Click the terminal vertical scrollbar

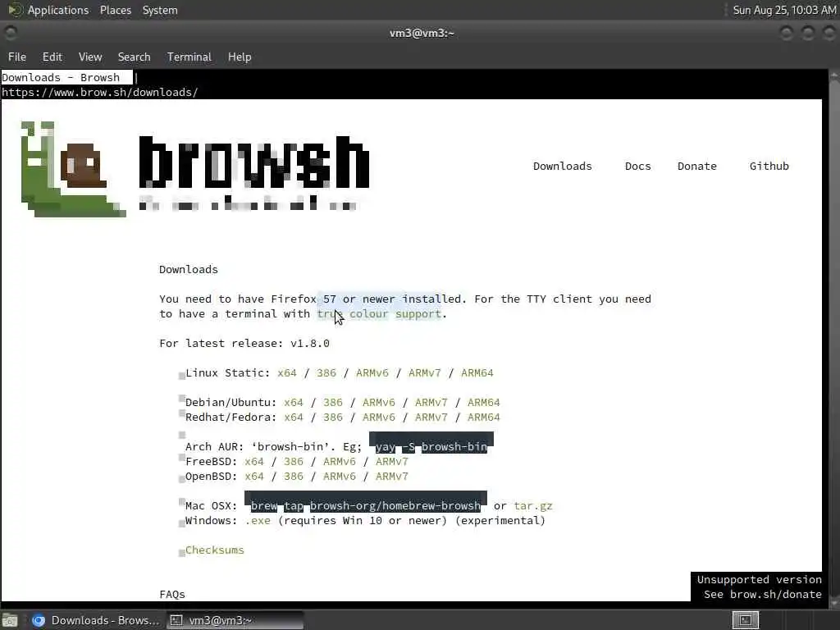tap(833, 337)
